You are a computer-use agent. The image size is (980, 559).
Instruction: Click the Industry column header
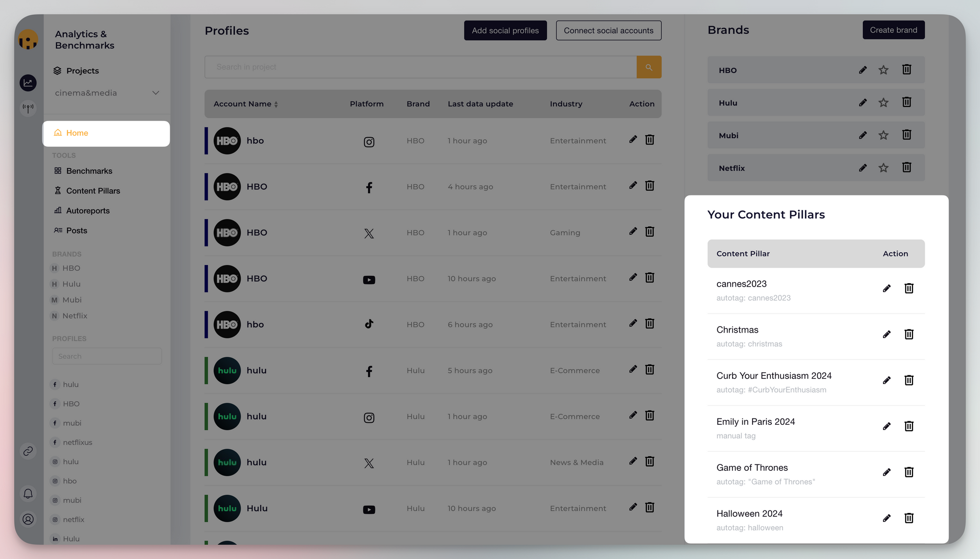pyautogui.click(x=566, y=104)
